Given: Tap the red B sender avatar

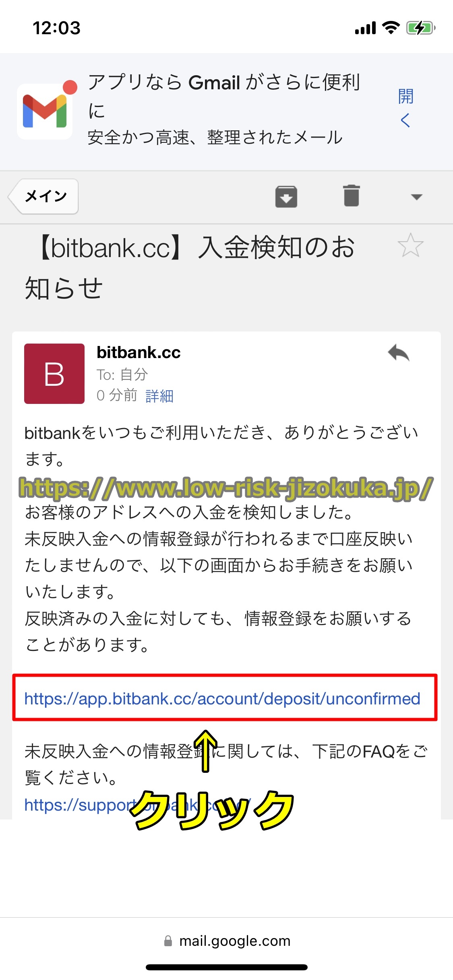Looking at the screenshot, I should pos(54,374).
